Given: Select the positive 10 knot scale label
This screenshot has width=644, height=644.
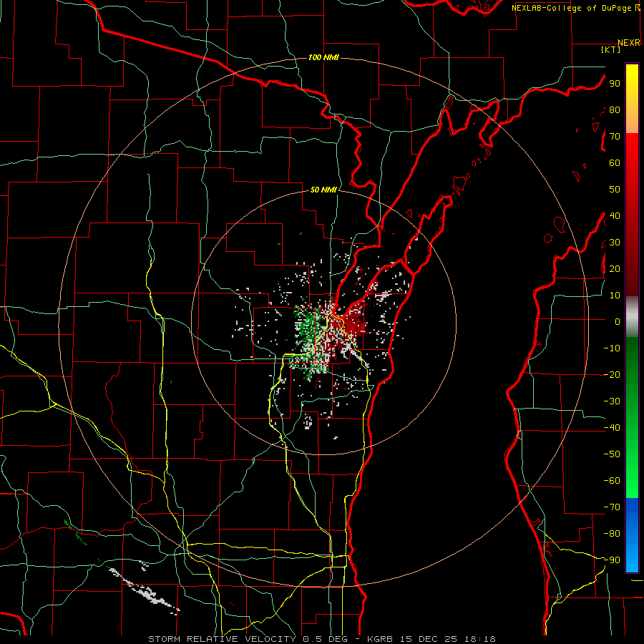Looking at the screenshot, I should point(615,296).
